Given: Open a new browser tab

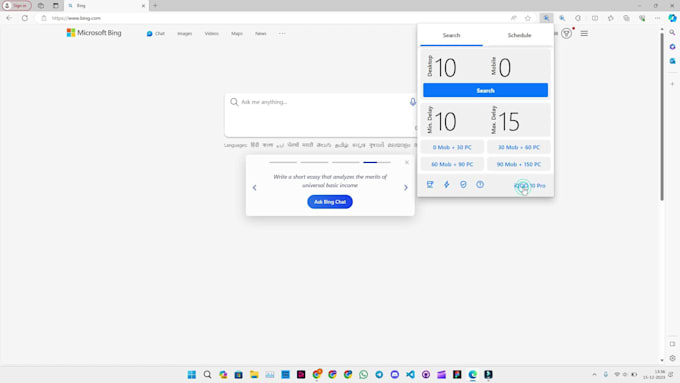Looking at the screenshot, I should tap(155, 6).
